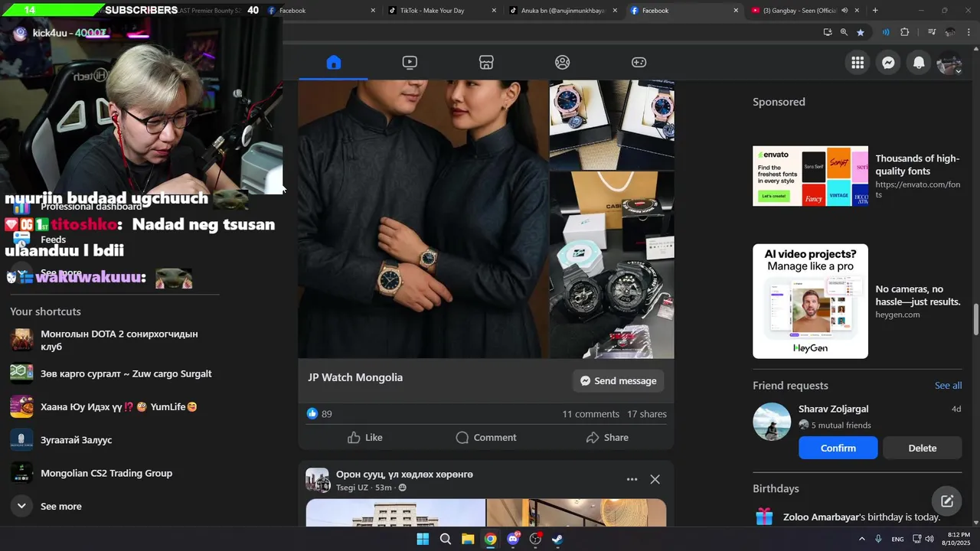The image size is (980, 551).
Task: Open Монголын DOTA 2 сонирхогчидын клуб shortcut
Action: [x=115, y=340]
